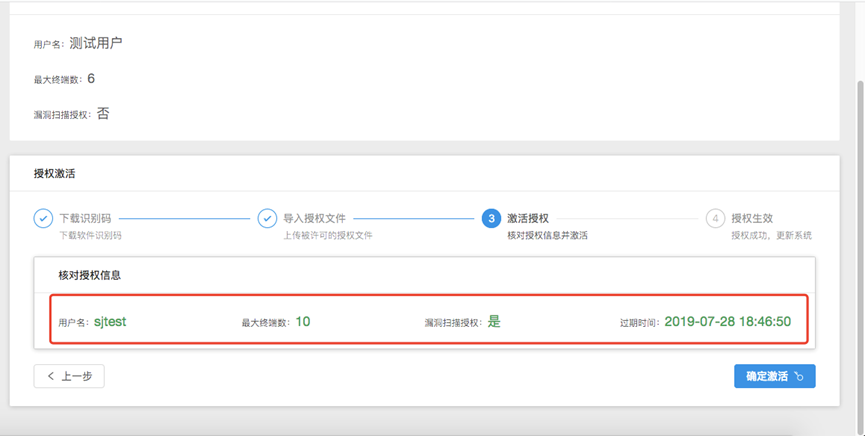This screenshot has width=865, height=436.
Task: Click the 授权激活 panel heading
Action: coord(54,173)
